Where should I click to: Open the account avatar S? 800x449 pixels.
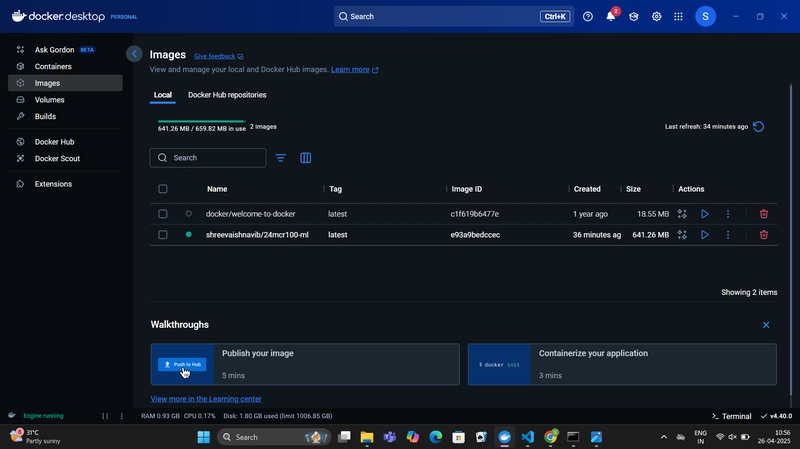click(706, 16)
